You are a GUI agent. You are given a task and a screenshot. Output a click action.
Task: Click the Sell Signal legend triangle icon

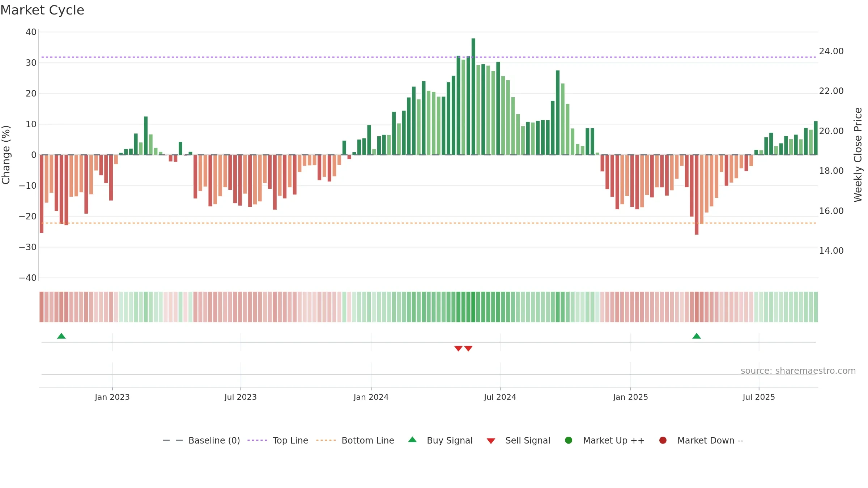(x=491, y=441)
